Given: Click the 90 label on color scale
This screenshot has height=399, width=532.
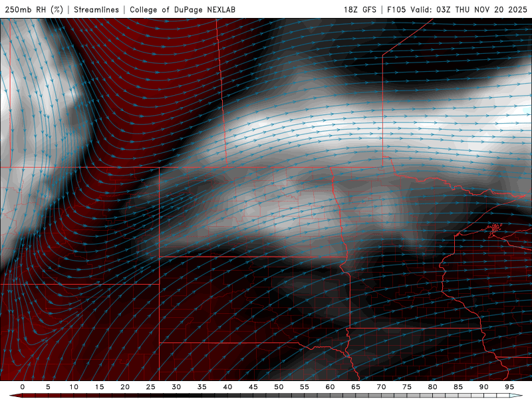Looking at the screenshot, I should [x=484, y=387].
